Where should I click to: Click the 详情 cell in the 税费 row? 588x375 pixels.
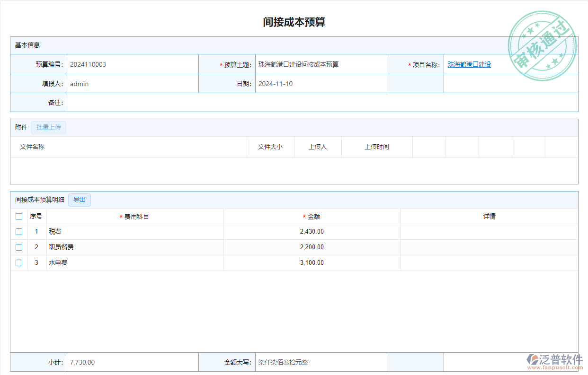click(489, 232)
